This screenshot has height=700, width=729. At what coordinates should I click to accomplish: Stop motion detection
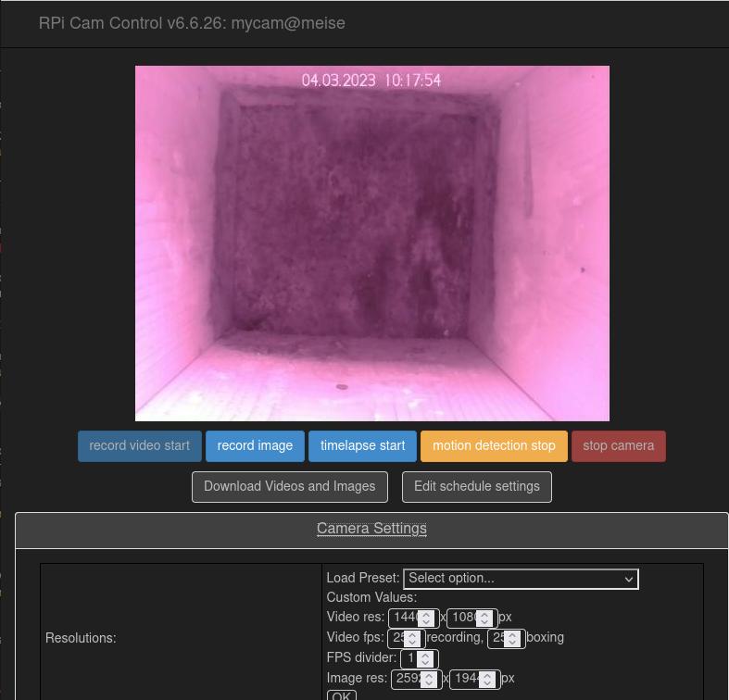pos(494,446)
